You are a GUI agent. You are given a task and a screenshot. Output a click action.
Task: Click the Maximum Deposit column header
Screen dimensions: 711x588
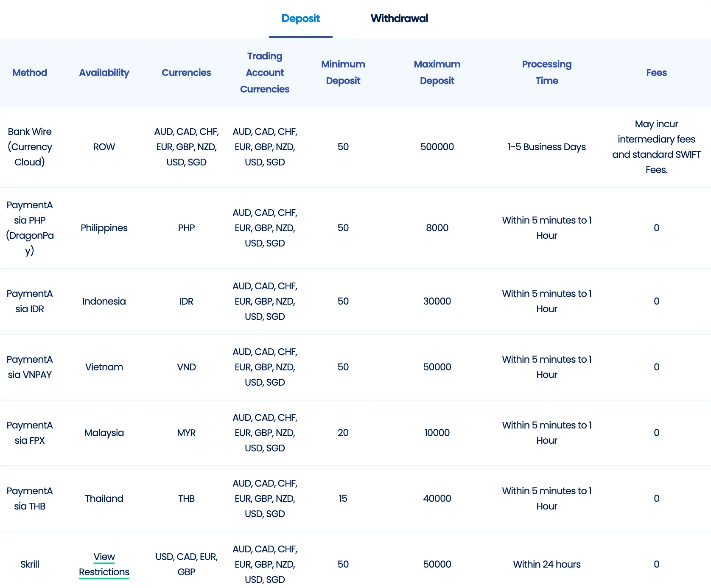(x=437, y=73)
